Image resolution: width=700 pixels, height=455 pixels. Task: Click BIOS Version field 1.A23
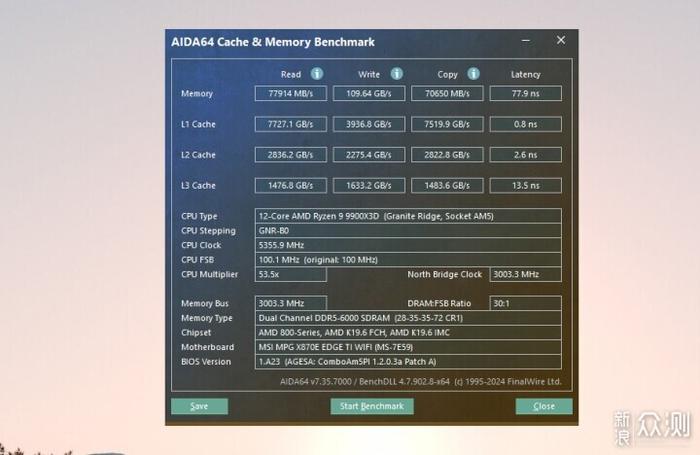pyautogui.click(x=408, y=362)
